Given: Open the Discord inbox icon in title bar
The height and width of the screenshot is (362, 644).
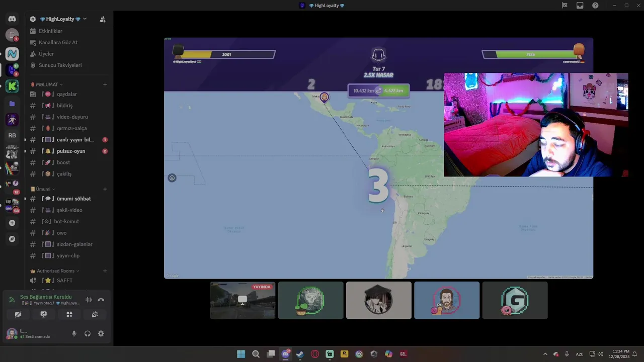Looking at the screenshot, I should pyautogui.click(x=580, y=6).
